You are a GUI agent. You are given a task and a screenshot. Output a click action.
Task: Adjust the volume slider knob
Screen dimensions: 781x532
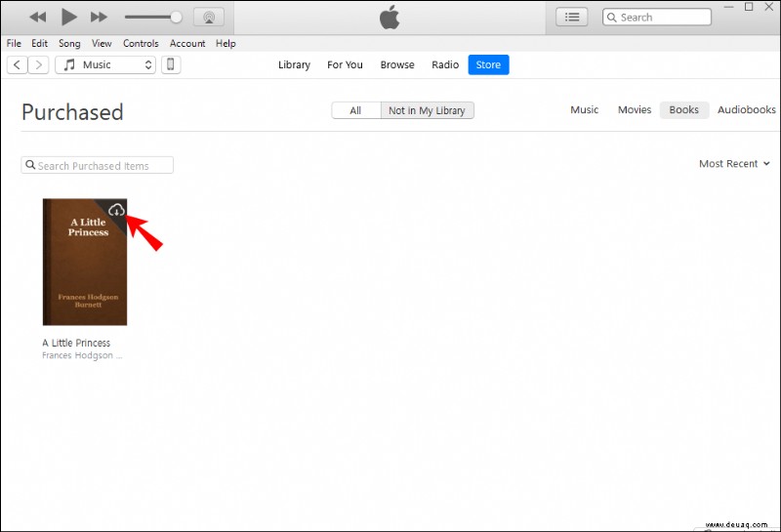coord(176,18)
